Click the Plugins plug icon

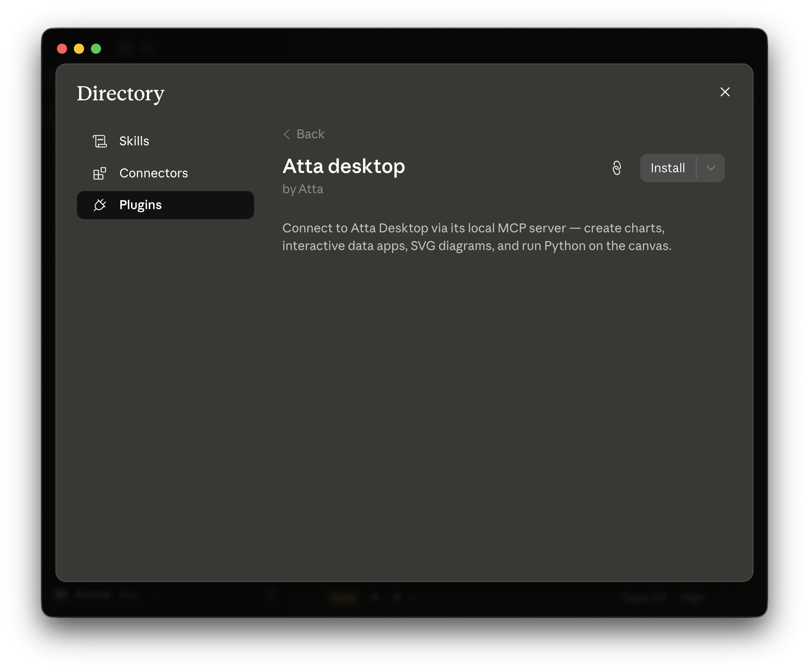[x=100, y=205]
